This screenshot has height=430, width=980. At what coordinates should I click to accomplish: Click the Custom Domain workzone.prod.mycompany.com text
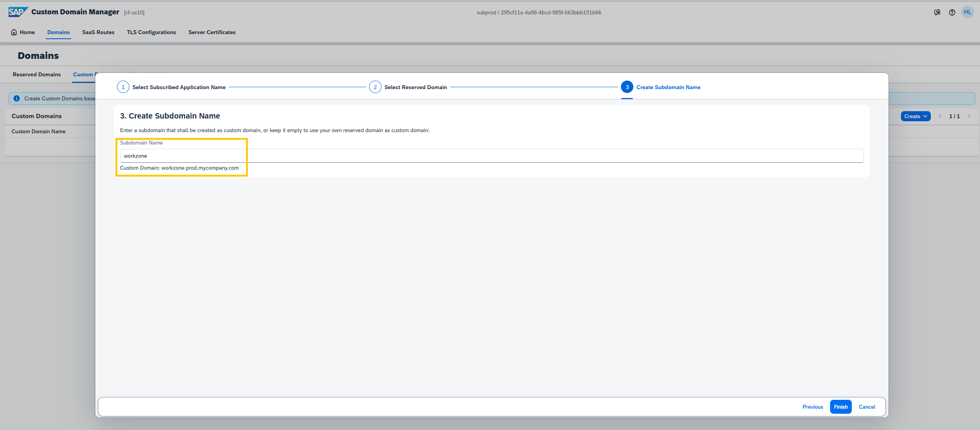click(x=179, y=168)
